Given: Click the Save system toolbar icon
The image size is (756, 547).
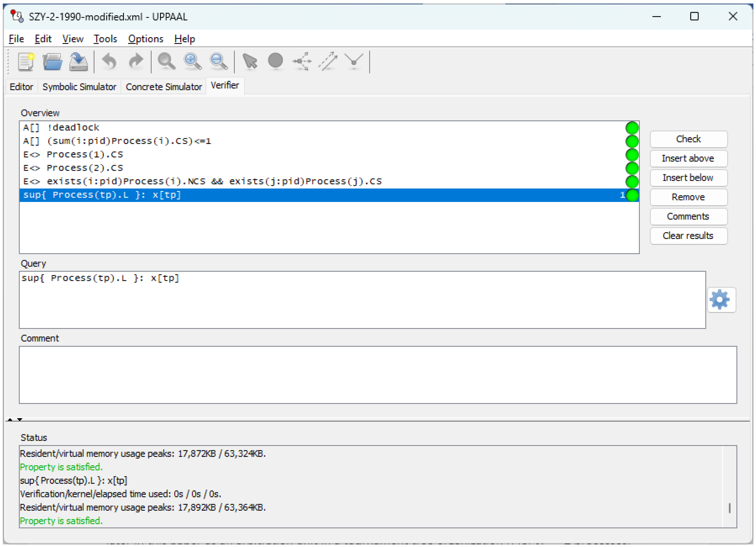Looking at the screenshot, I should 78,62.
